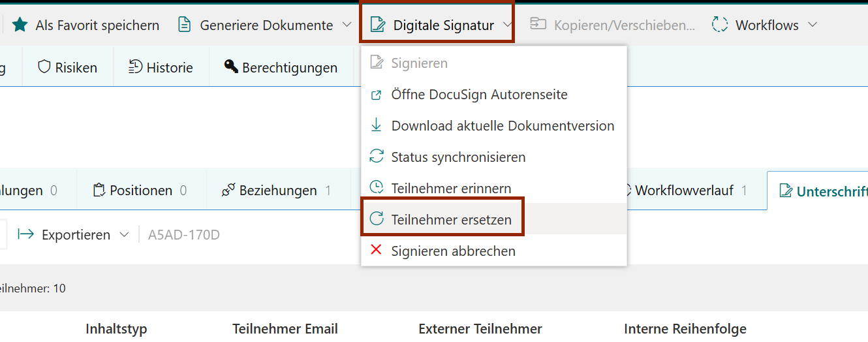Open the Beziehungen tab

click(277, 191)
